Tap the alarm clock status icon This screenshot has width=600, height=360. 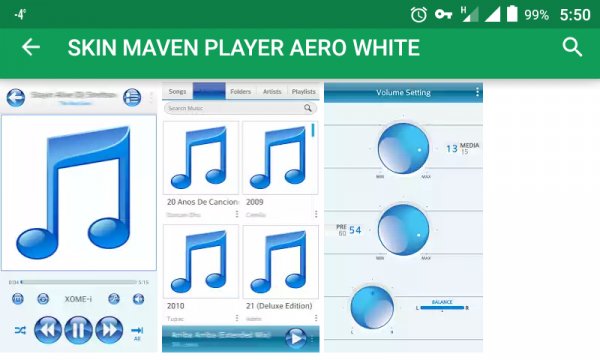pos(419,15)
